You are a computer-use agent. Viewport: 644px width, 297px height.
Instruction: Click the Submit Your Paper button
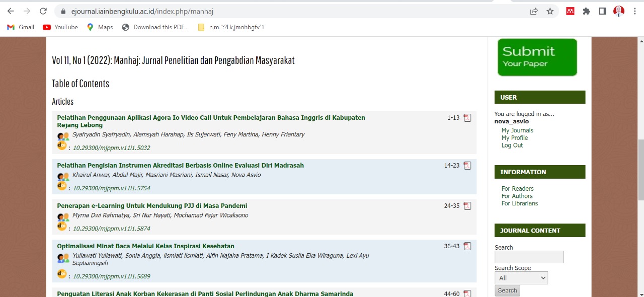[537, 57]
